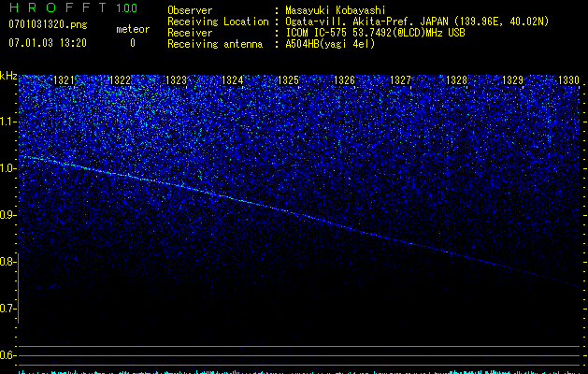588x374 pixels.
Task: Click the 1327 time marker
Action: pyautogui.click(x=400, y=80)
